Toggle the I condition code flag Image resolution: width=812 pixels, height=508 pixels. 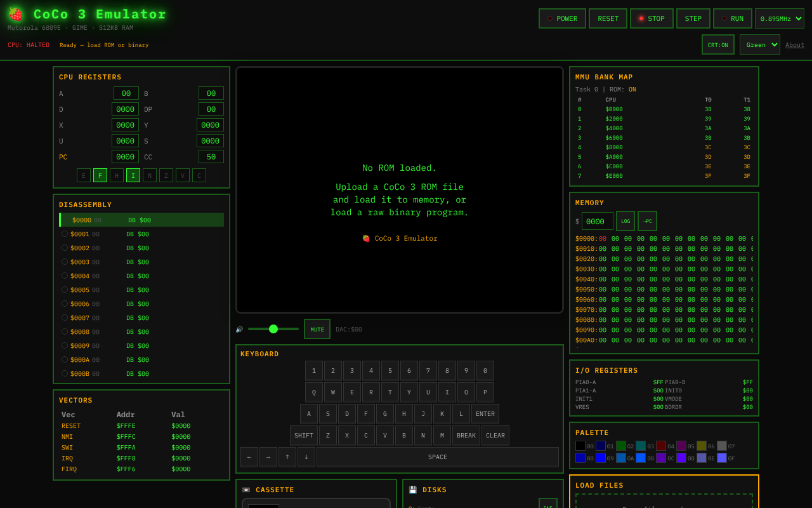(x=133, y=175)
